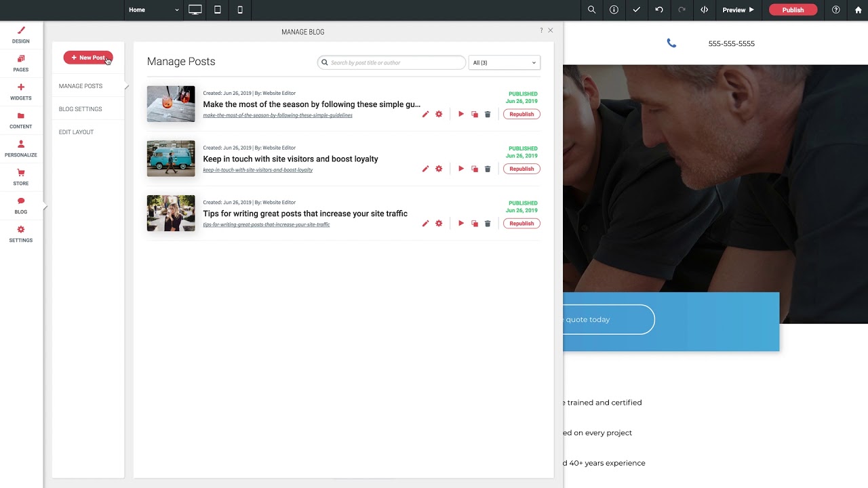Click the 'Keep in touch with site visitors' title

(290, 159)
